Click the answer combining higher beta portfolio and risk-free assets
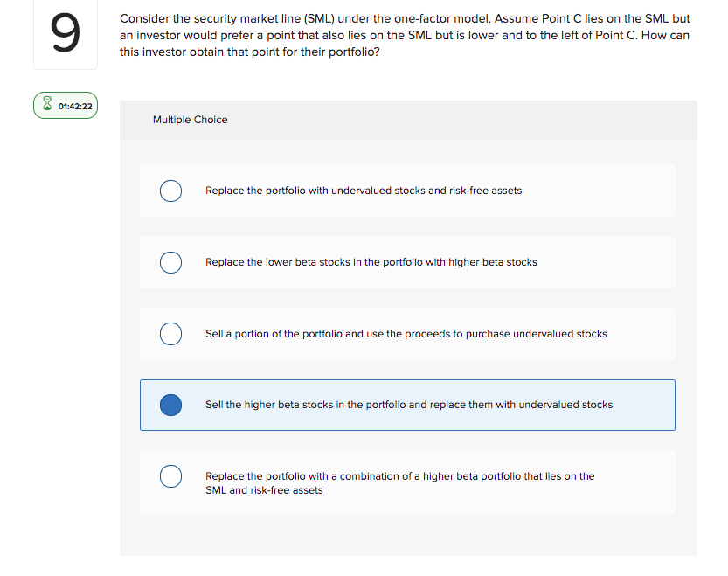This screenshot has width=728, height=576. click(399, 482)
